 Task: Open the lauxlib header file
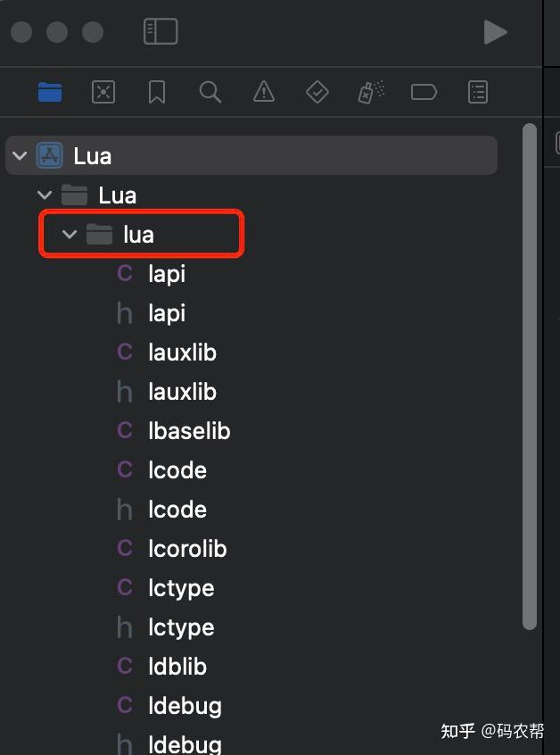tap(182, 392)
